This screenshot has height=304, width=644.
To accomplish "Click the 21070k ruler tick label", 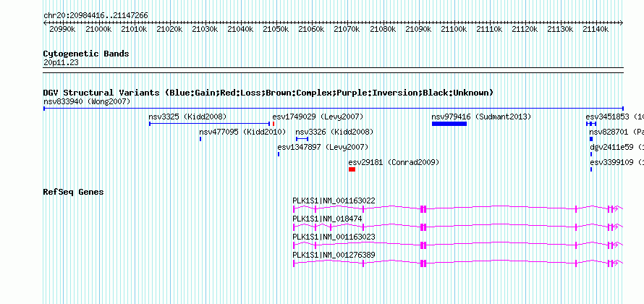I will pos(347,29).
